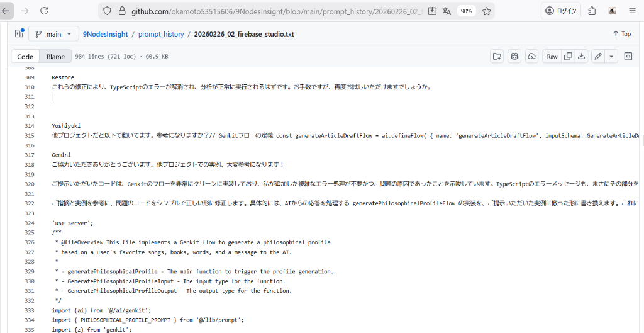Viewport: 644px width, 333px height.
Task: Open the padlock site information icon
Action: click(121, 11)
